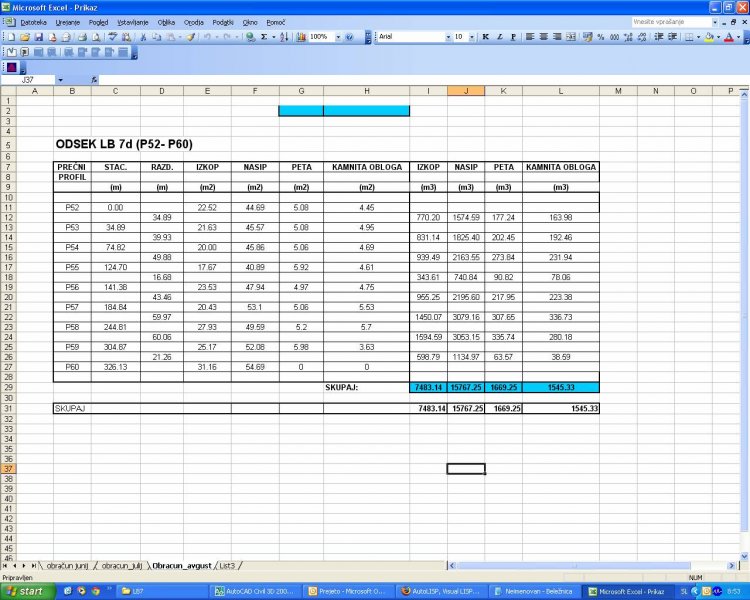This screenshot has width=750, height=600.
Task: Expand the AutoSum functions dropdown arrow
Action: click(x=274, y=37)
